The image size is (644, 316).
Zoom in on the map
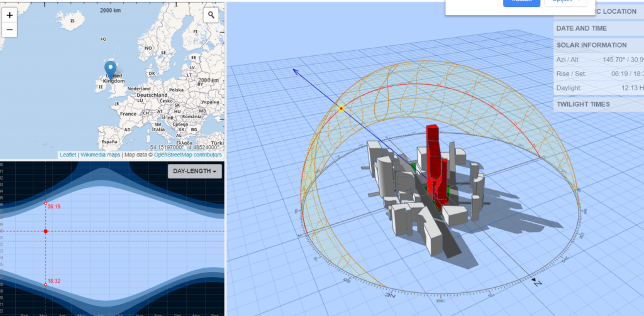coord(9,16)
